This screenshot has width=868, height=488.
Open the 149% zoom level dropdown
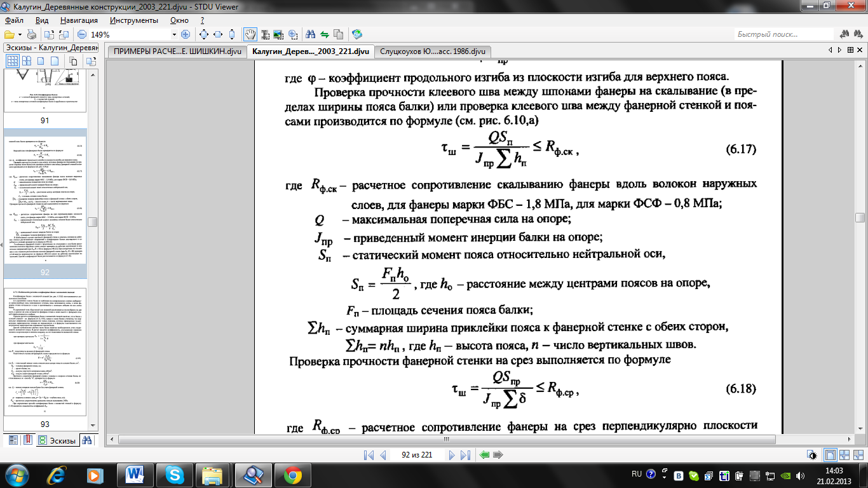point(175,34)
